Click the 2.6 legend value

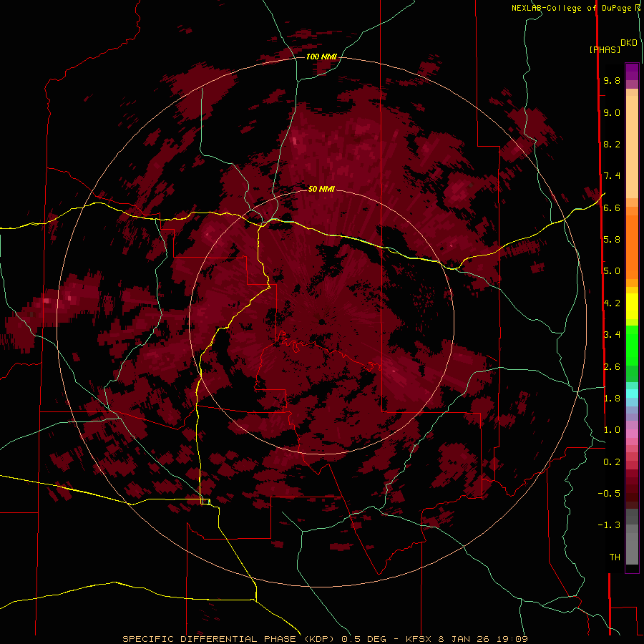click(612, 367)
